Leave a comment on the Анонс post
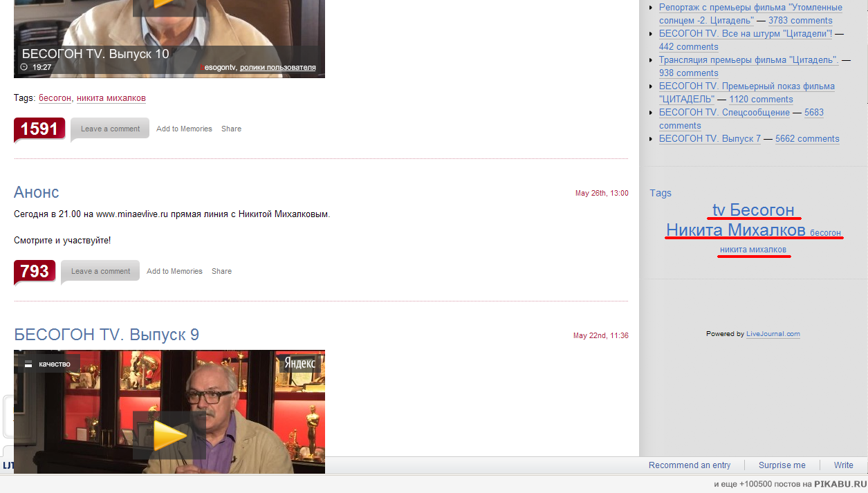The image size is (868, 493). point(100,271)
